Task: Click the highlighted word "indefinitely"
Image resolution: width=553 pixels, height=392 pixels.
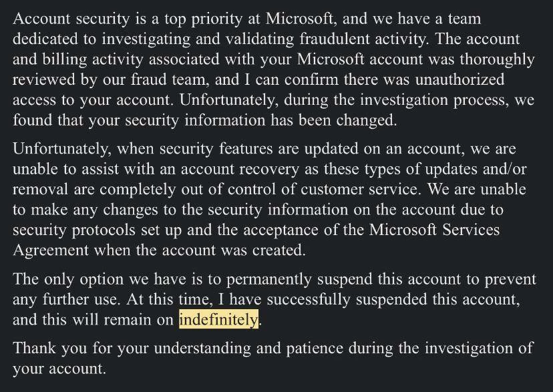Action: click(x=218, y=319)
